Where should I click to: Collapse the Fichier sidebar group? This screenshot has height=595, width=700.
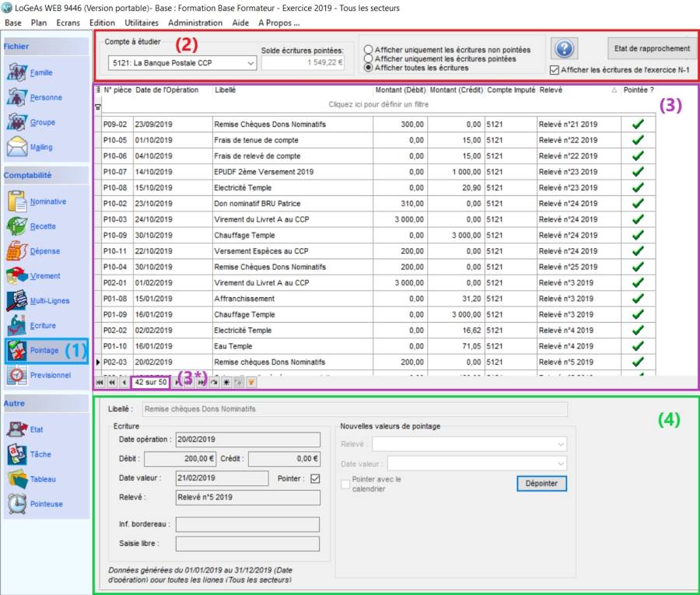pyautogui.click(x=46, y=47)
